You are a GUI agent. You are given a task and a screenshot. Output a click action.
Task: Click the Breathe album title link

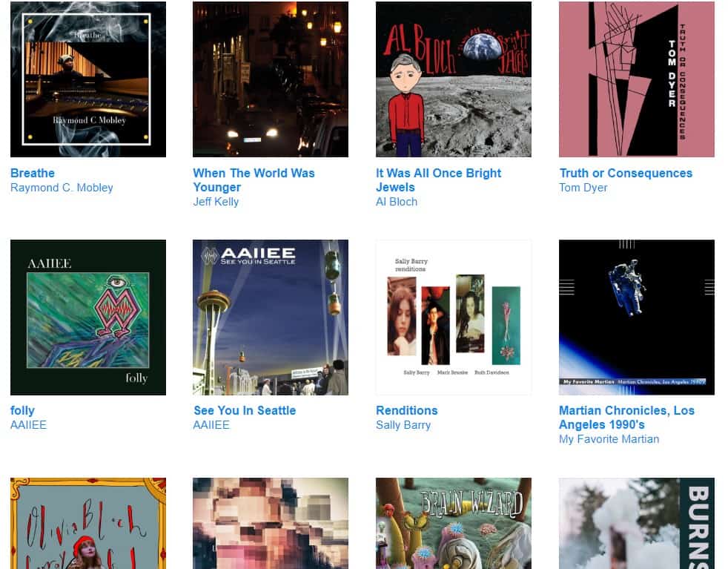33,174
